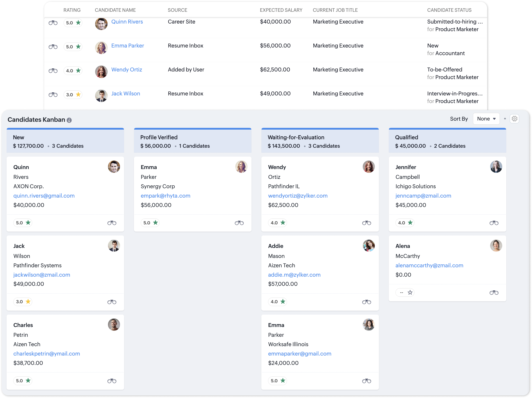Click binoculars icon on Wendy Ortiz table row
Image resolution: width=532 pixels, height=398 pixels.
(x=53, y=71)
